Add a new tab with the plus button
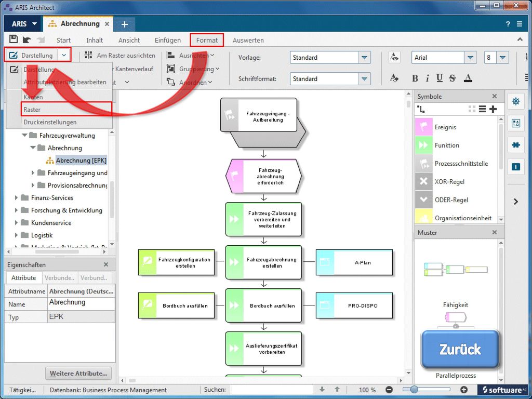532x399 pixels. click(x=125, y=24)
